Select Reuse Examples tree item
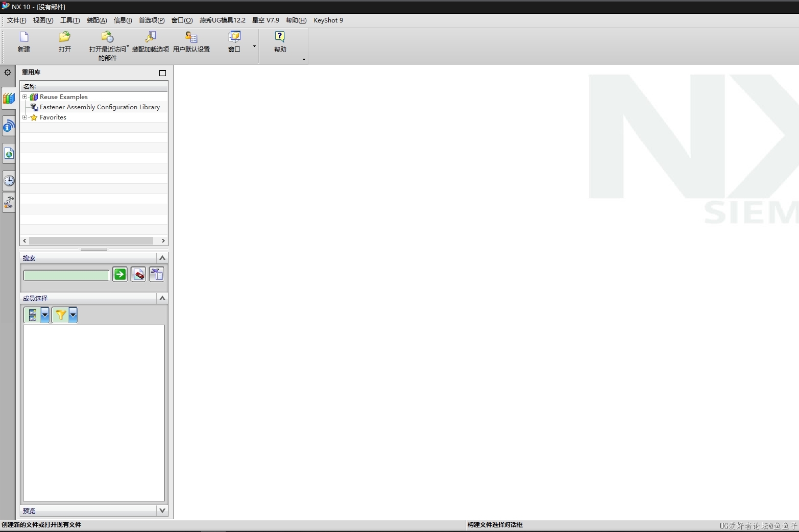The image size is (799, 532). 64,96
